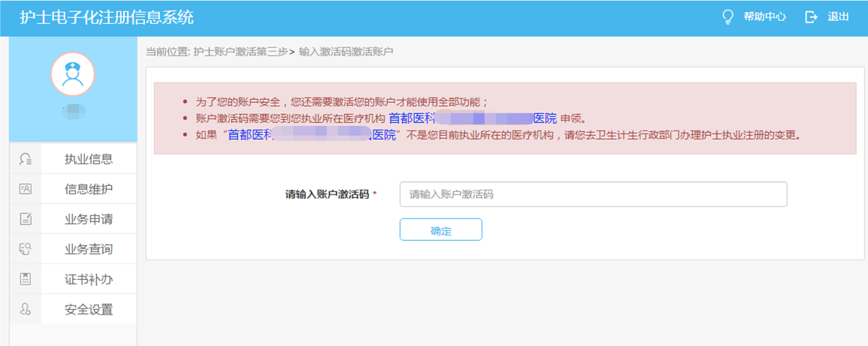Click the logout arrow icon
Viewport: 868px width, 346px height.
811,17
